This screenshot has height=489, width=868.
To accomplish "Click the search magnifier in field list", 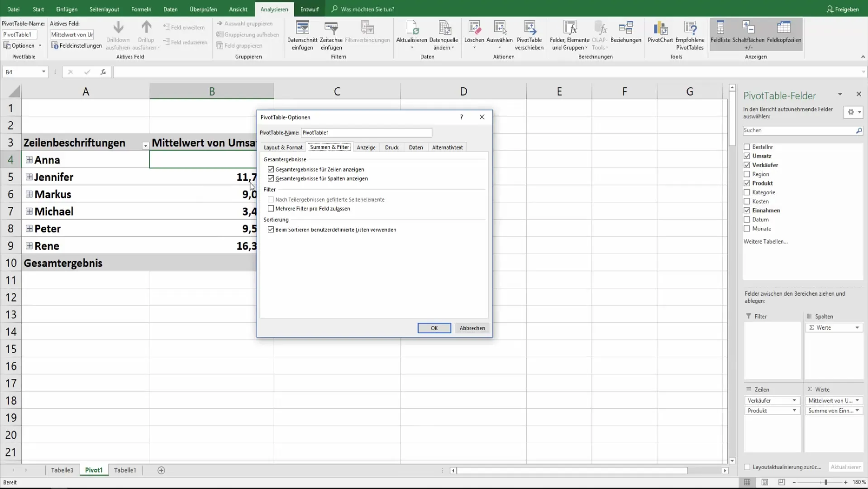I will coord(859,130).
